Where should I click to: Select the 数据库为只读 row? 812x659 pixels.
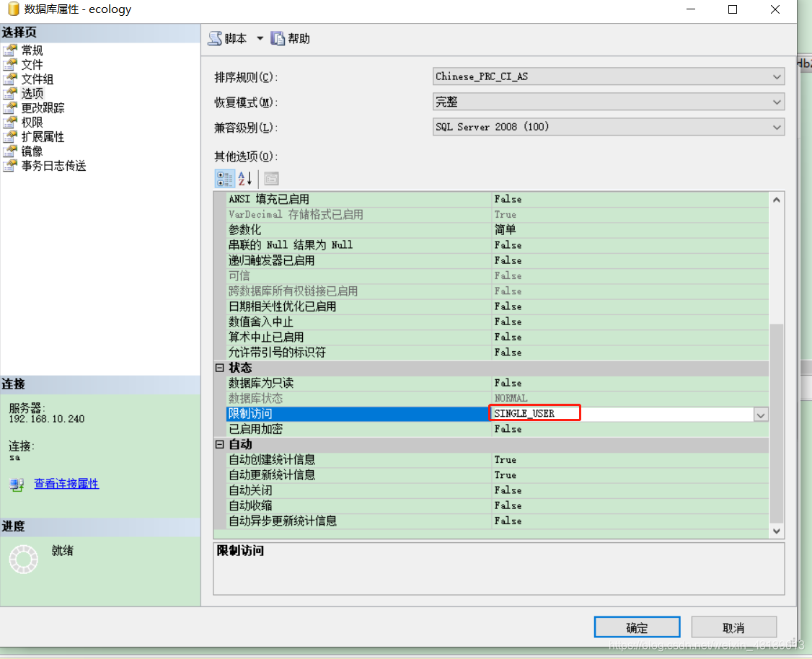coord(498,383)
